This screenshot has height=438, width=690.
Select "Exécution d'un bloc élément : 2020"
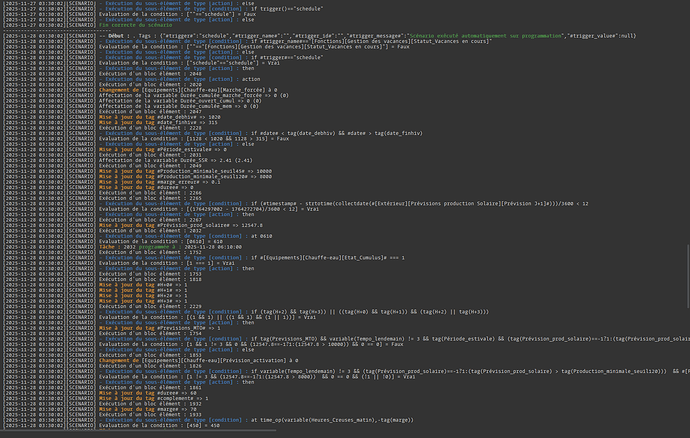tap(150, 85)
